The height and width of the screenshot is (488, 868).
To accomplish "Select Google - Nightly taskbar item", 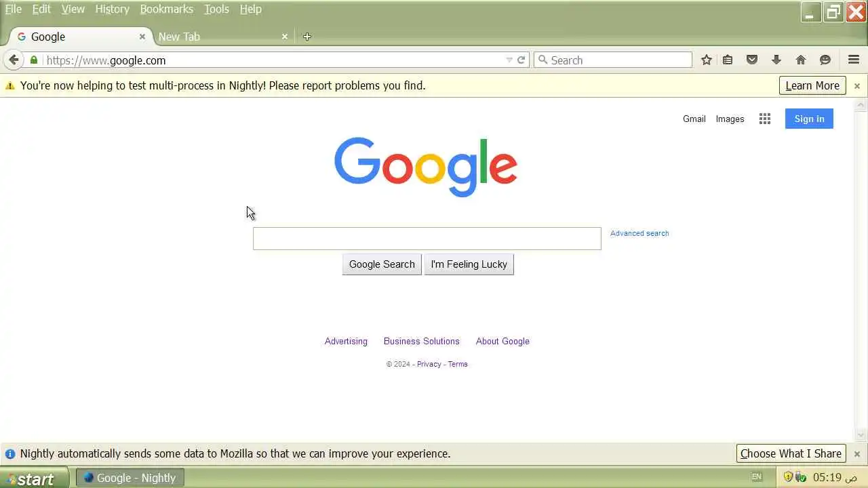I will (130, 478).
